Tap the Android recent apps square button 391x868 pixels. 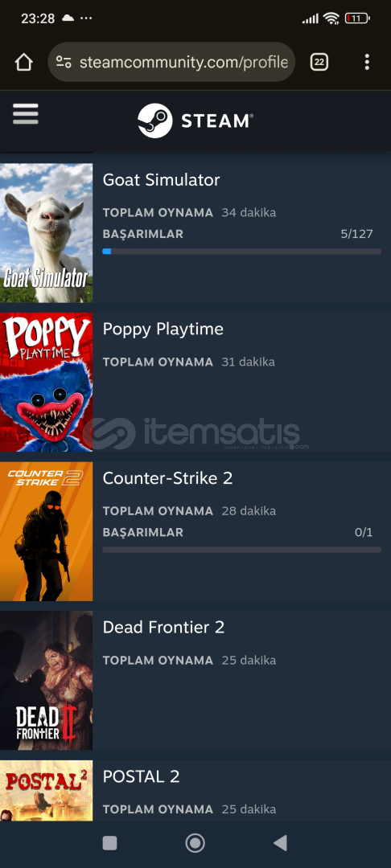109,843
